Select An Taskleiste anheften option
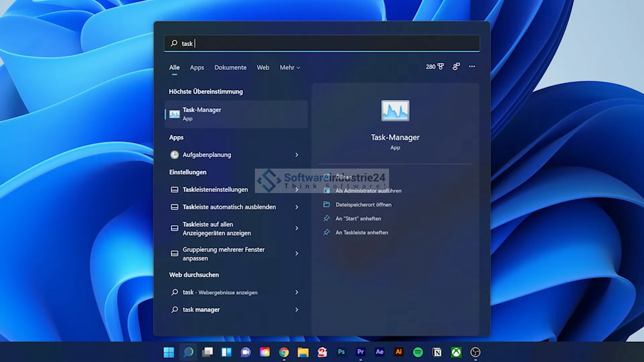 [362, 232]
